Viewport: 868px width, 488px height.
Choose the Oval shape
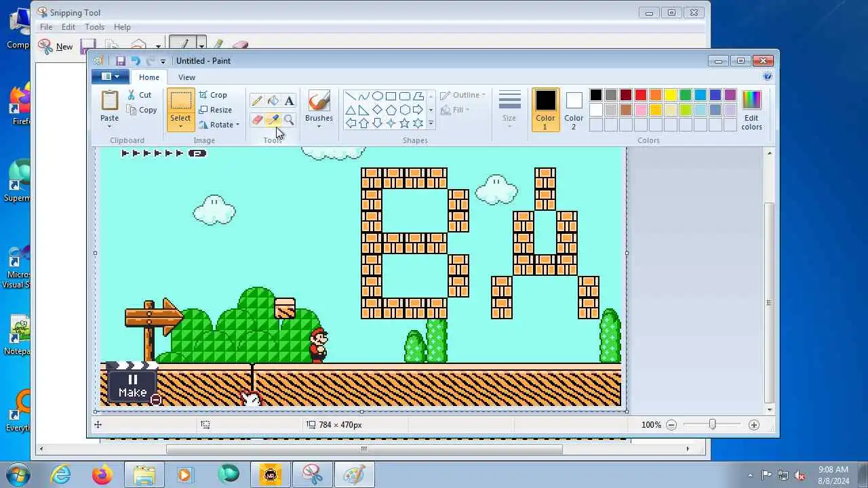click(x=378, y=96)
